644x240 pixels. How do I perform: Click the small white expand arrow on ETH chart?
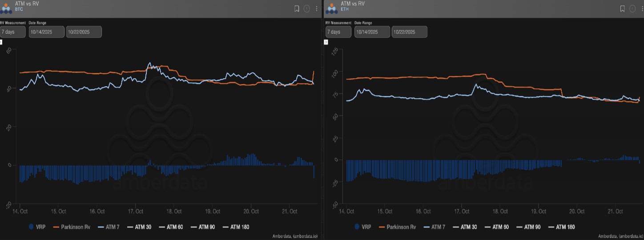click(x=326, y=42)
